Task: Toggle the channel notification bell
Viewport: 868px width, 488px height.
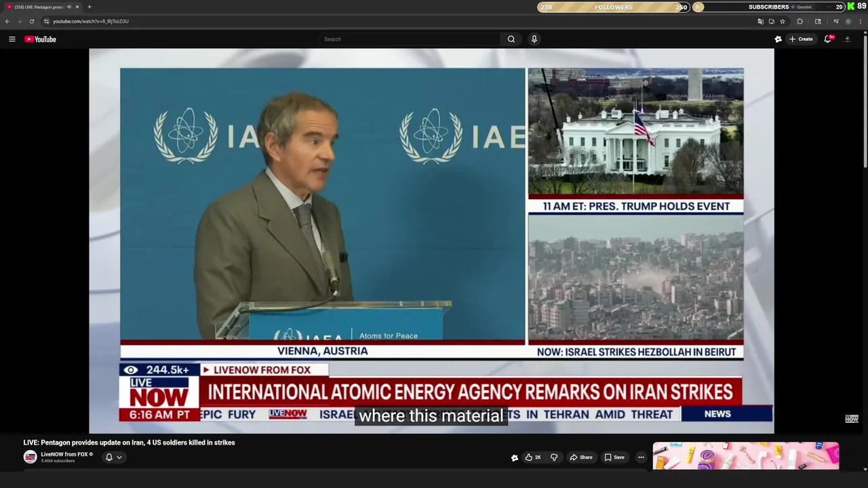Action: (108, 457)
